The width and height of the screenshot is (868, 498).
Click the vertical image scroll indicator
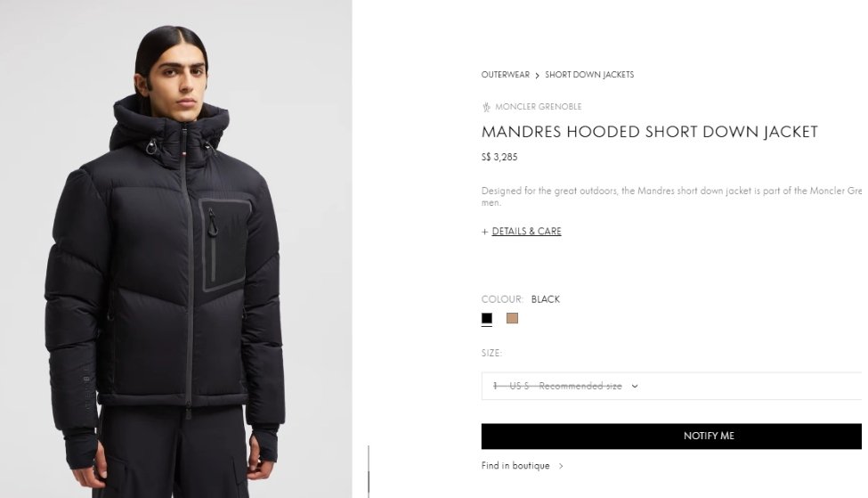tap(369, 471)
